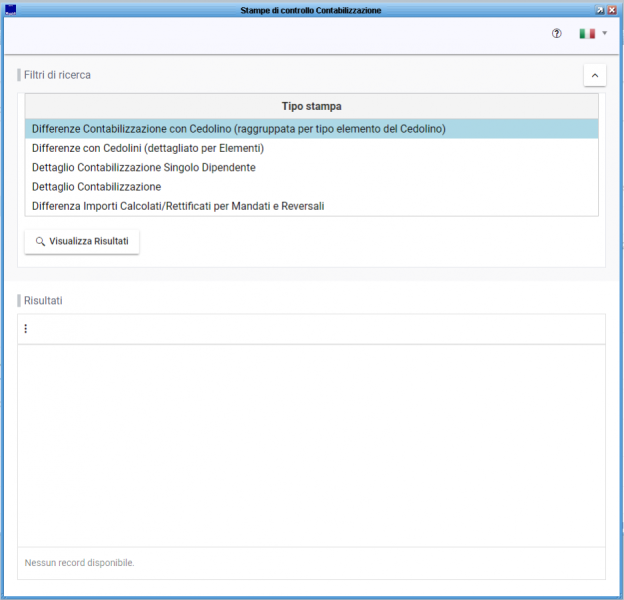Open the help question mark icon

click(556, 33)
